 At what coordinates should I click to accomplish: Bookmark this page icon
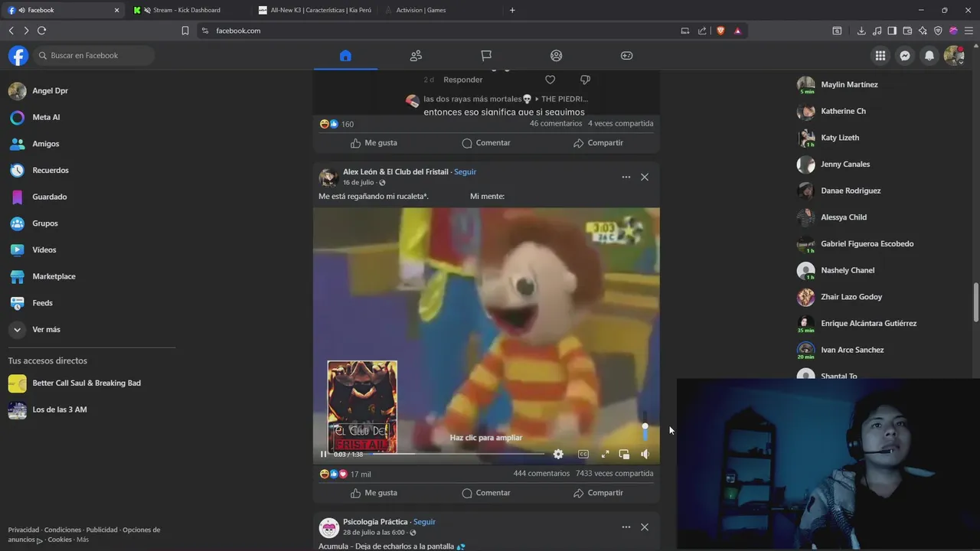click(x=185, y=31)
